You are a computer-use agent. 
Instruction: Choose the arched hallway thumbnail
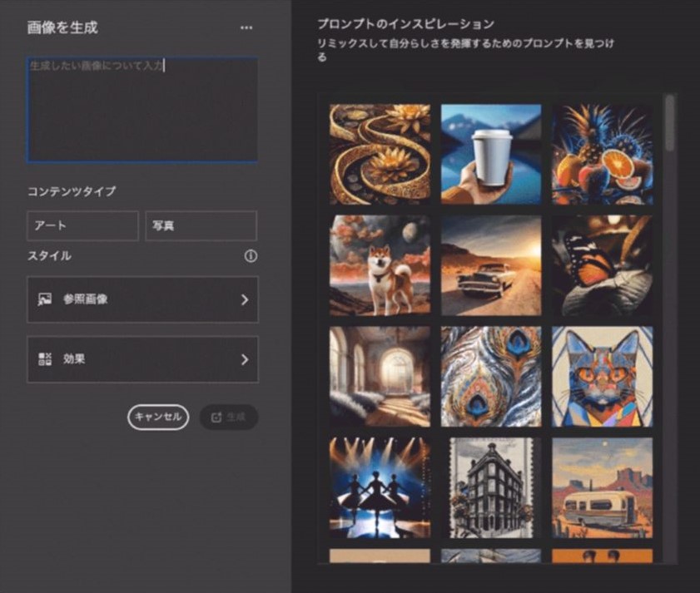pos(380,376)
